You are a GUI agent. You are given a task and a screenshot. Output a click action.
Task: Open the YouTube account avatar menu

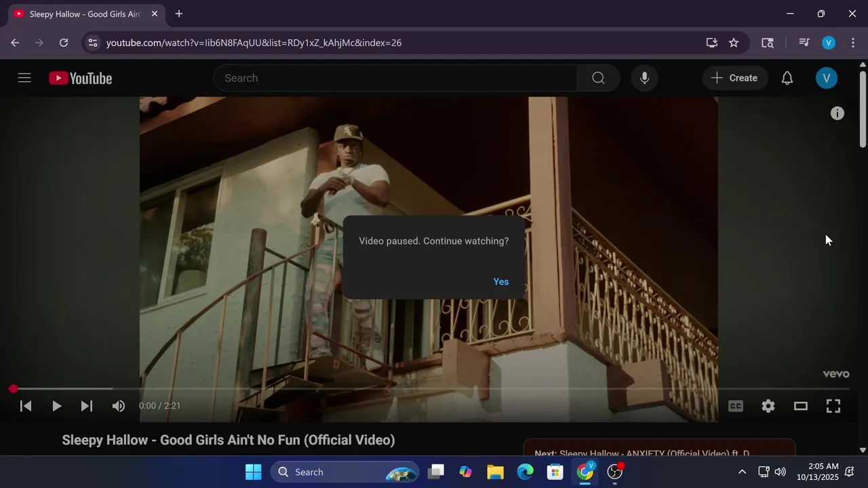click(826, 78)
